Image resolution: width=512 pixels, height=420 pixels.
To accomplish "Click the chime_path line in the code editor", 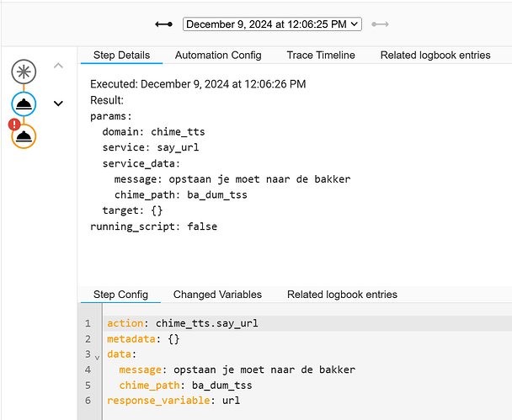I will click(185, 385).
